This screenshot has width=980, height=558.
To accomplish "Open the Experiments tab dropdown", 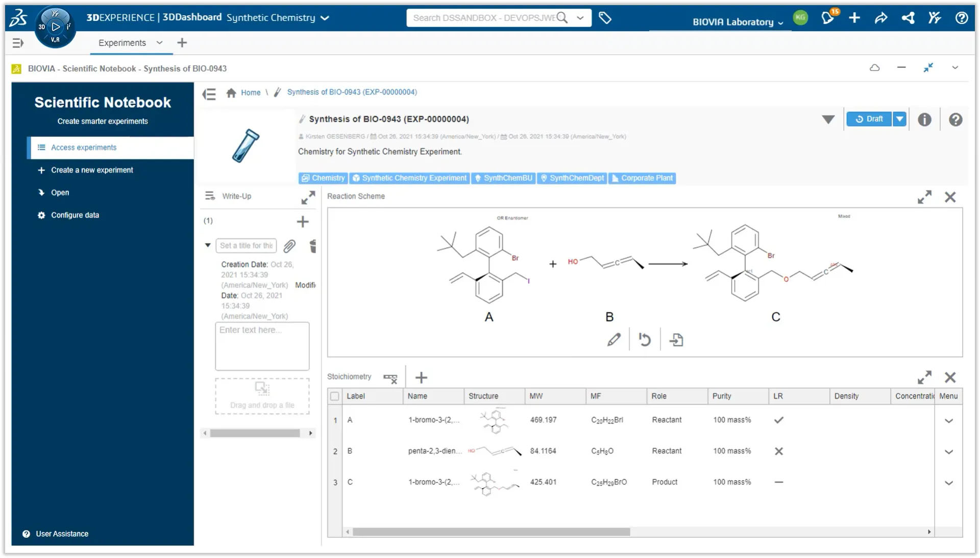I will (x=159, y=43).
